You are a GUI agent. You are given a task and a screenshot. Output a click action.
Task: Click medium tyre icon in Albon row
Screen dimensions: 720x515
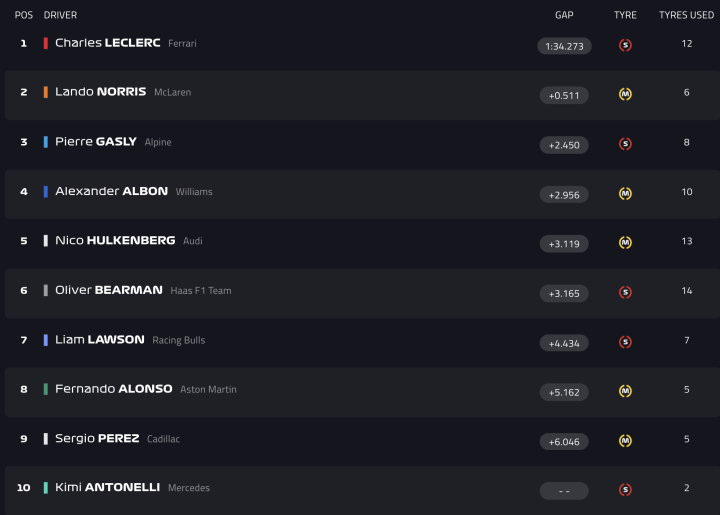pos(625,193)
